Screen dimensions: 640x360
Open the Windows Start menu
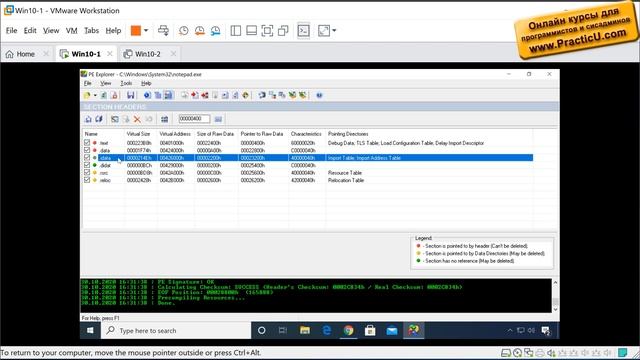click(x=90, y=331)
